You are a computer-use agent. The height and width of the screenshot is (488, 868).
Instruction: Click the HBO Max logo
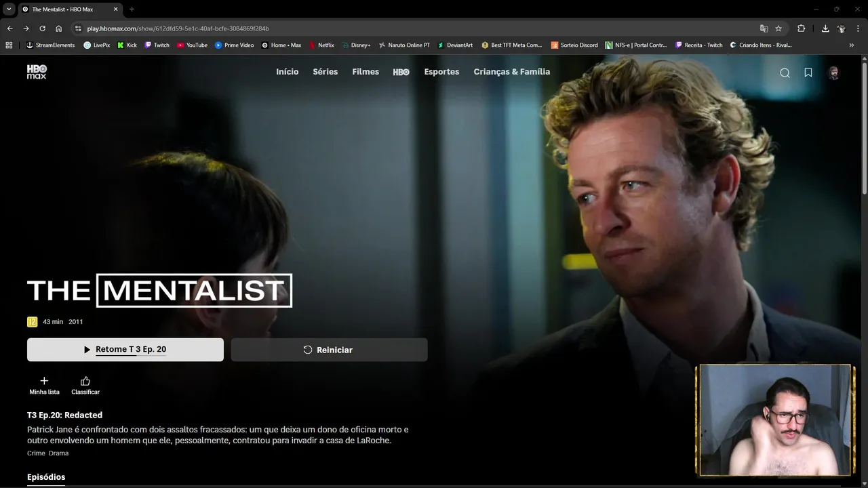coord(37,72)
